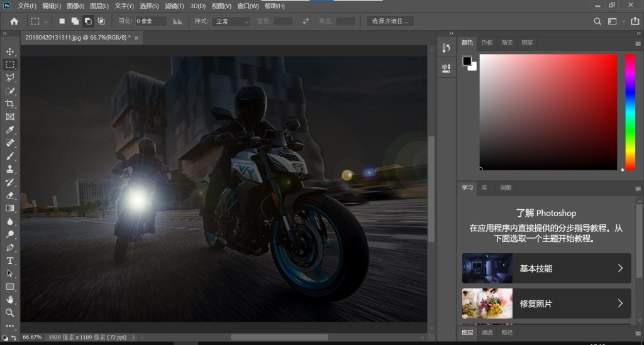
Task: Open the 样式 style dropdown
Action: [x=231, y=21]
